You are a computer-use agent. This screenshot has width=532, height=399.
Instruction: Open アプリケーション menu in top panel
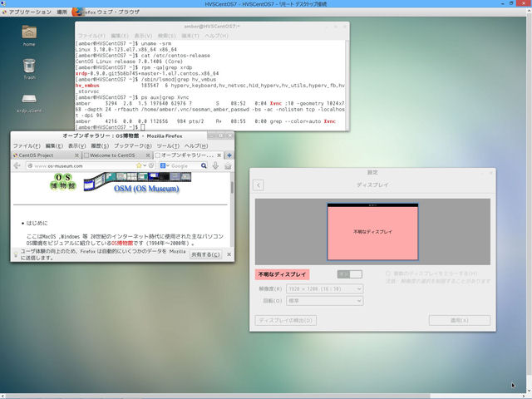tap(30, 12)
